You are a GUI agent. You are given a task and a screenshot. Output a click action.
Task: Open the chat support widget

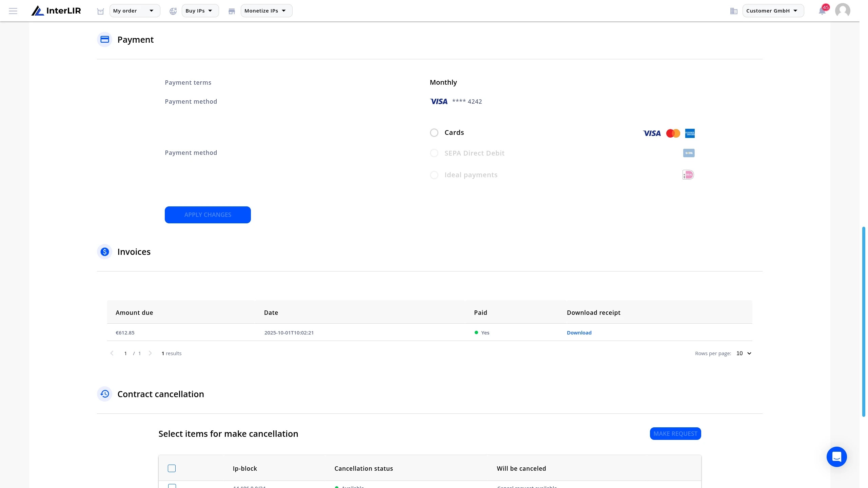pyautogui.click(x=836, y=457)
